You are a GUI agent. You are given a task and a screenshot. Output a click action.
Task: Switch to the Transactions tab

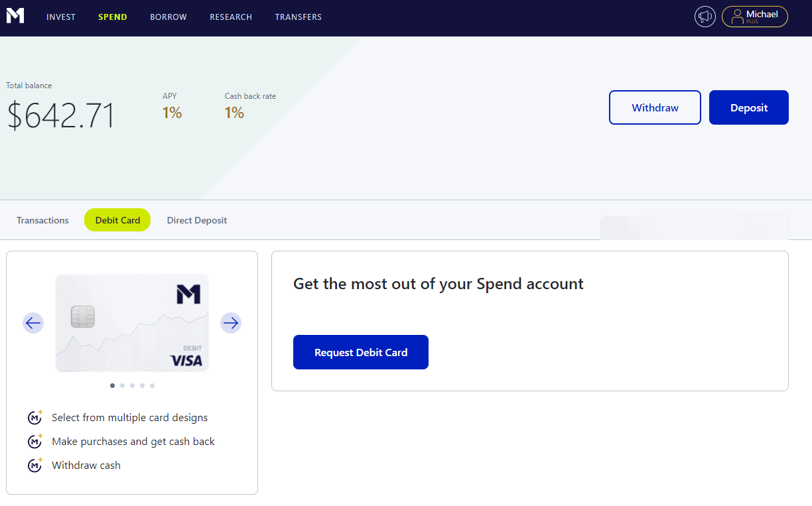42,220
